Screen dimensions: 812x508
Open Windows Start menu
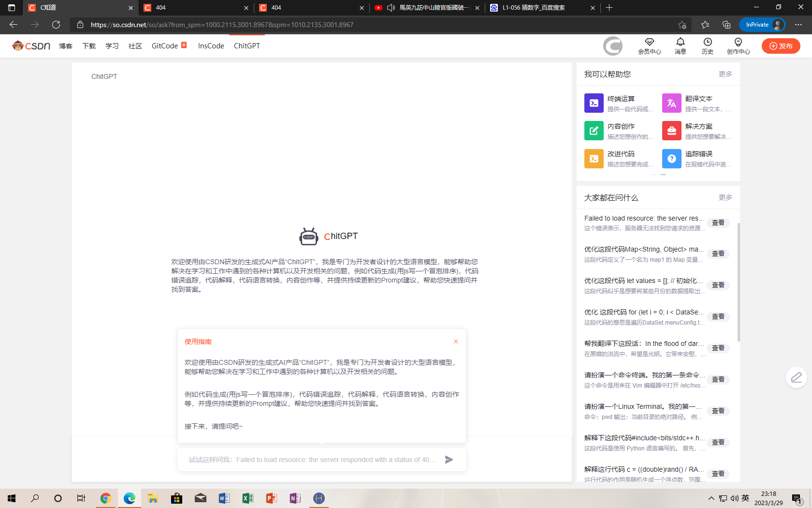(x=12, y=498)
